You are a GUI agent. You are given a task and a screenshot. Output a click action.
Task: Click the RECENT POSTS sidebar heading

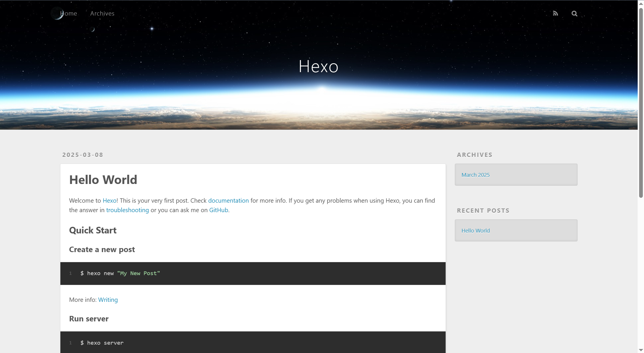pos(483,210)
